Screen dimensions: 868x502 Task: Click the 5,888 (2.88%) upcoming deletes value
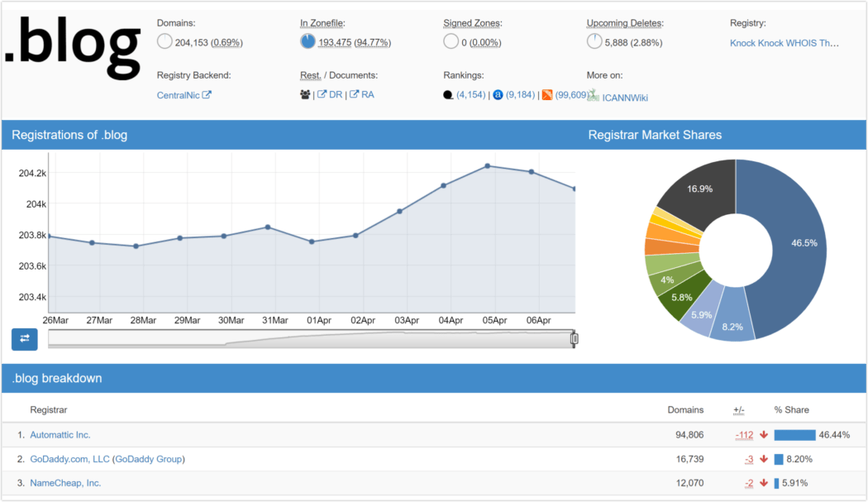click(633, 43)
